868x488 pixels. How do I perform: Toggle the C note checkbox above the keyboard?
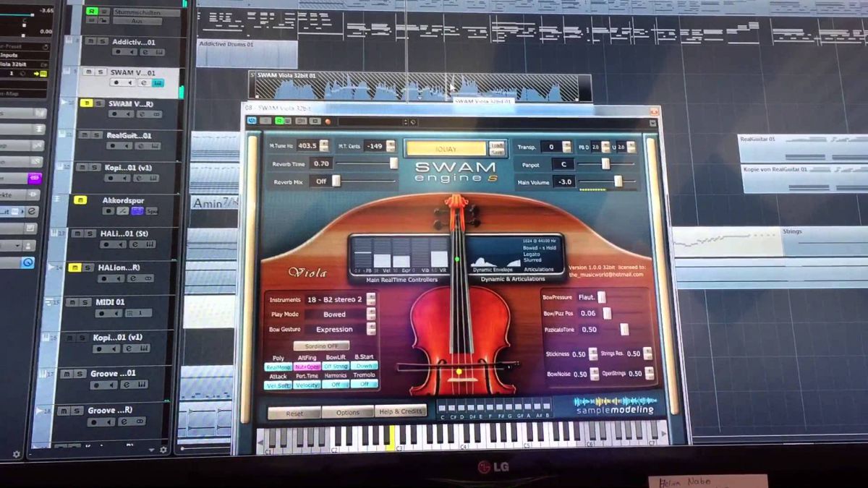[x=443, y=406]
